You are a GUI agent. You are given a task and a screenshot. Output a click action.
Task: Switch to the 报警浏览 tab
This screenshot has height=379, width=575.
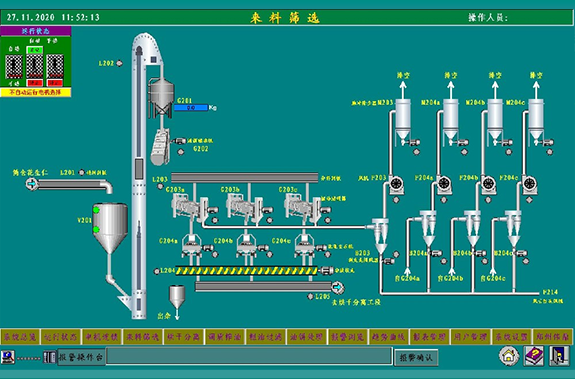point(348,336)
